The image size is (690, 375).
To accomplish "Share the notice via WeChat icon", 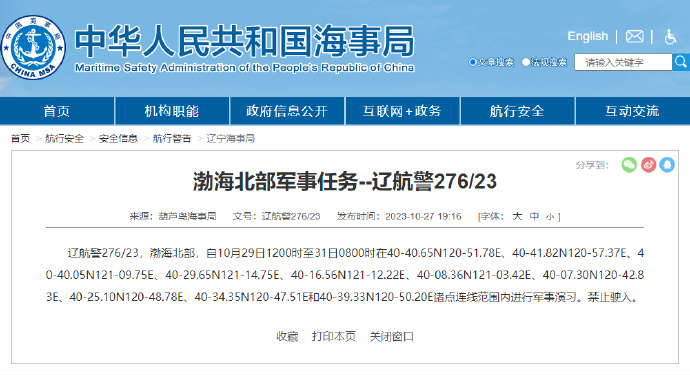I will pos(629,165).
